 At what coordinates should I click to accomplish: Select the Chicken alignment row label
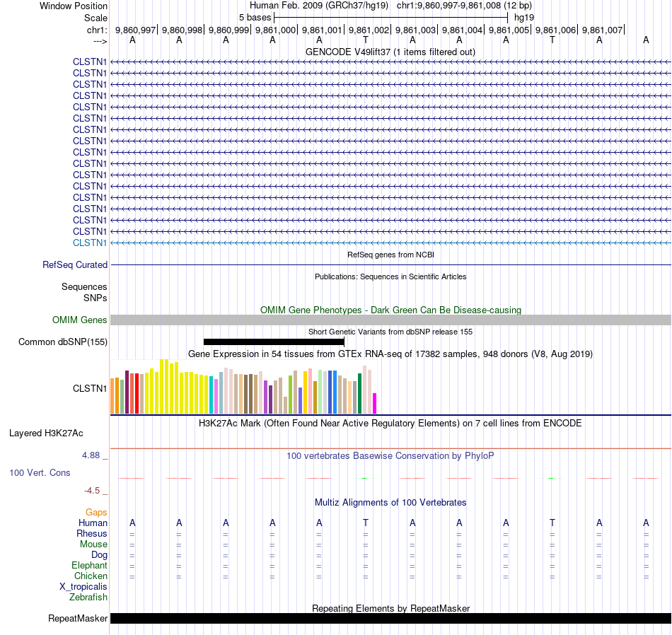pyautogui.click(x=91, y=576)
